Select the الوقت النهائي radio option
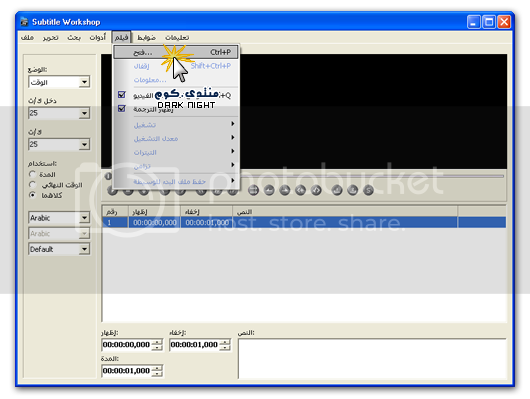530x399 pixels. (32, 185)
